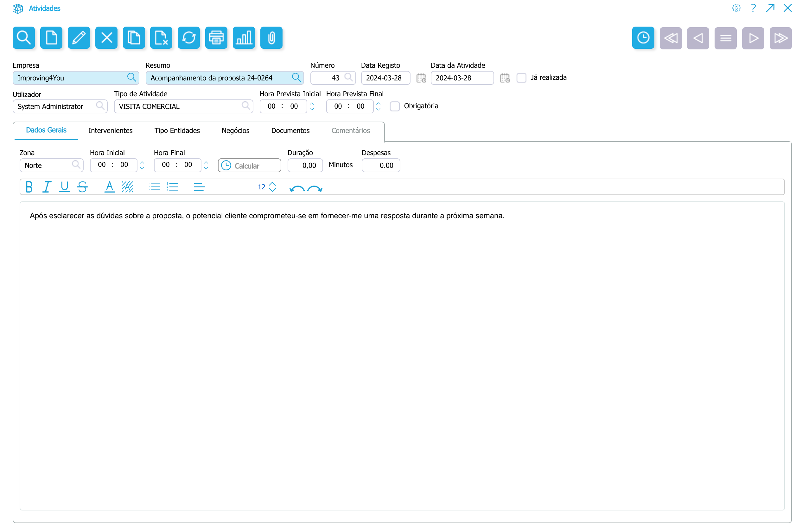Enable the Obrigatória checkbox

pos(395,106)
